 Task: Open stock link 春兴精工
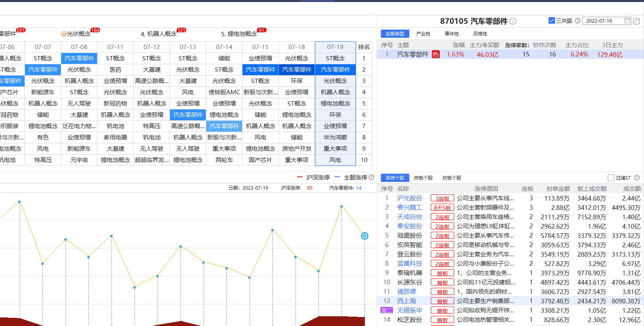410,208
